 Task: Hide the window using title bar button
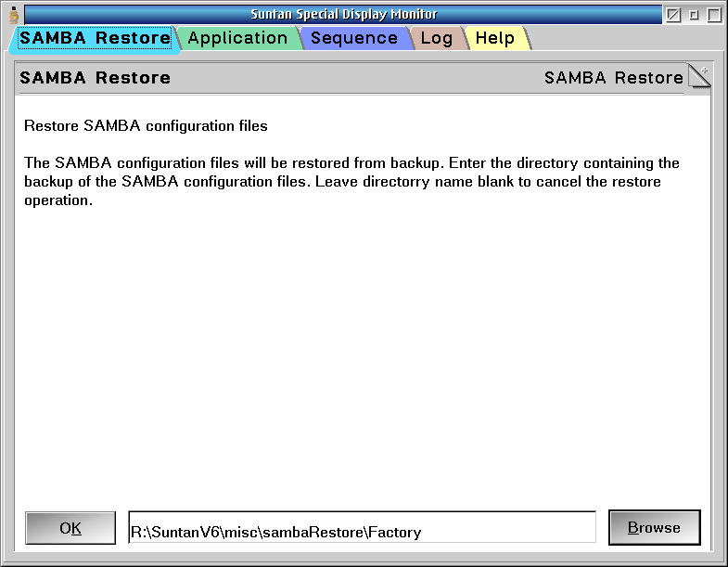tap(673, 15)
